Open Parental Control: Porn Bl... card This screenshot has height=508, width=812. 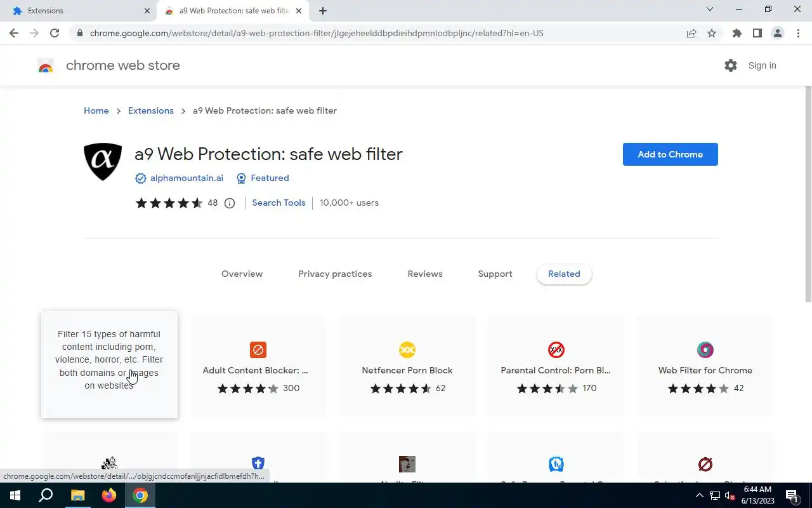556,366
